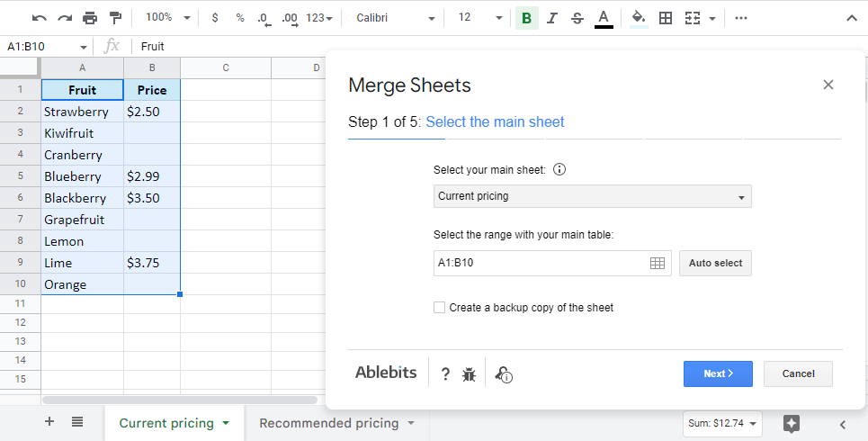Screen dimensions: 868x441
Task: Undo the last action
Action: [x=40, y=18]
